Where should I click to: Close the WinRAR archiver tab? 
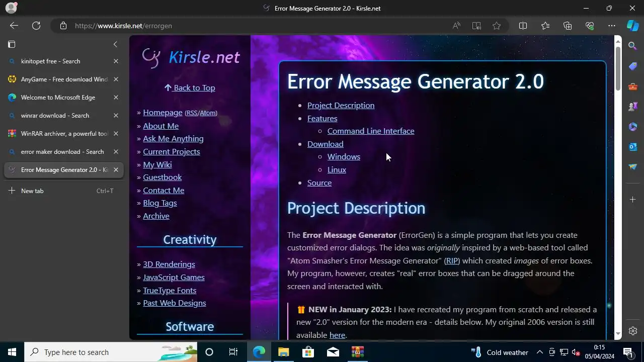116,134
